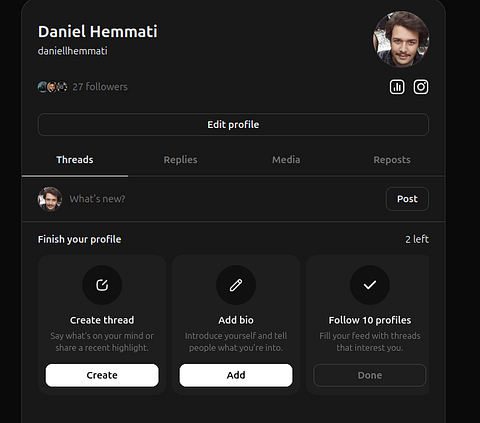Click the Edit profile button

point(233,125)
